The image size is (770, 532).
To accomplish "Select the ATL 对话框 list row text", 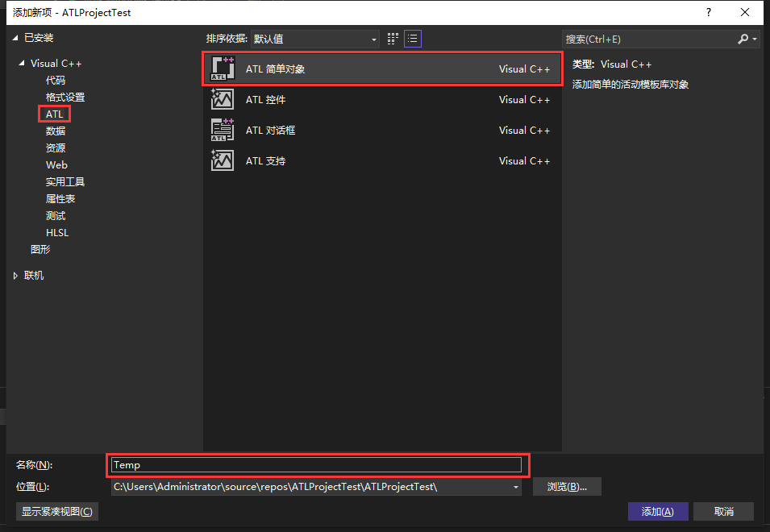I will click(x=270, y=131).
